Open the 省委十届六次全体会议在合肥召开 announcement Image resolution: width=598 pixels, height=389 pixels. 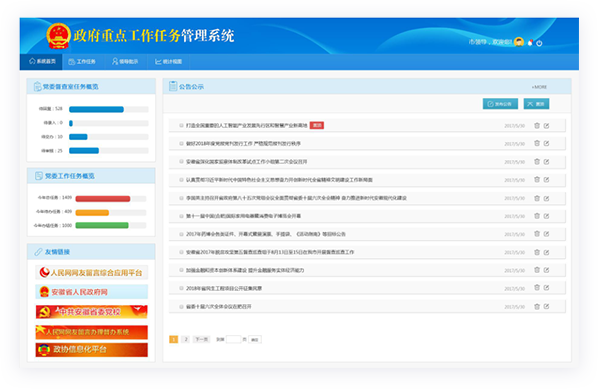pyautogui.click(x=219, y=306)
